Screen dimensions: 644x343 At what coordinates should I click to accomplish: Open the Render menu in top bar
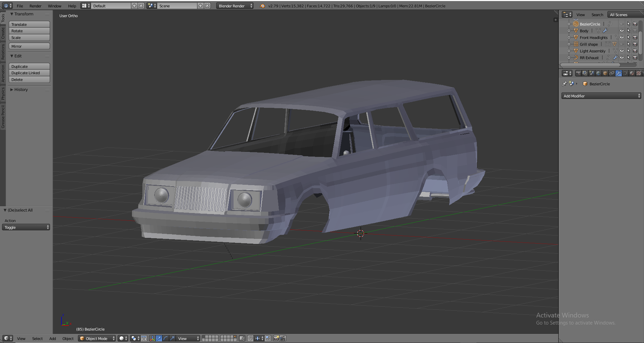[35, 6]
